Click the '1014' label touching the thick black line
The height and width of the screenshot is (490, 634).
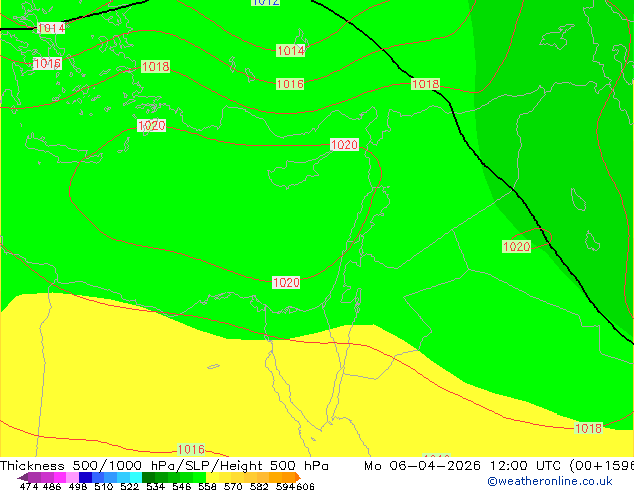pos(51,28)
